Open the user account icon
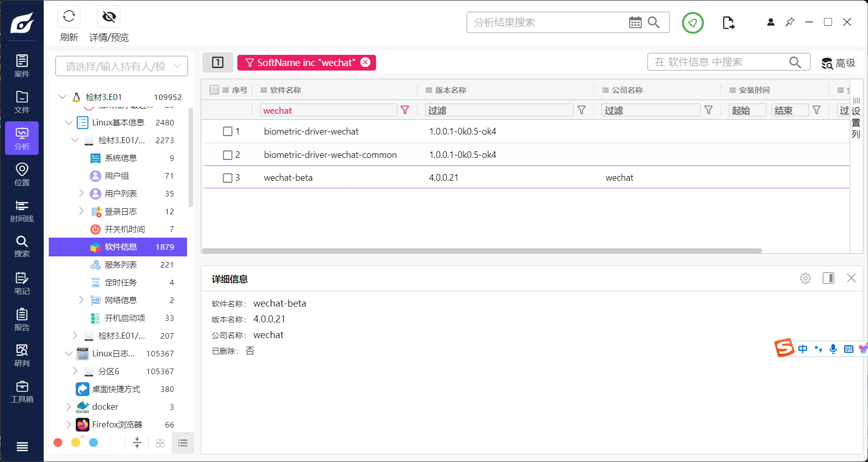 [771, 22]
